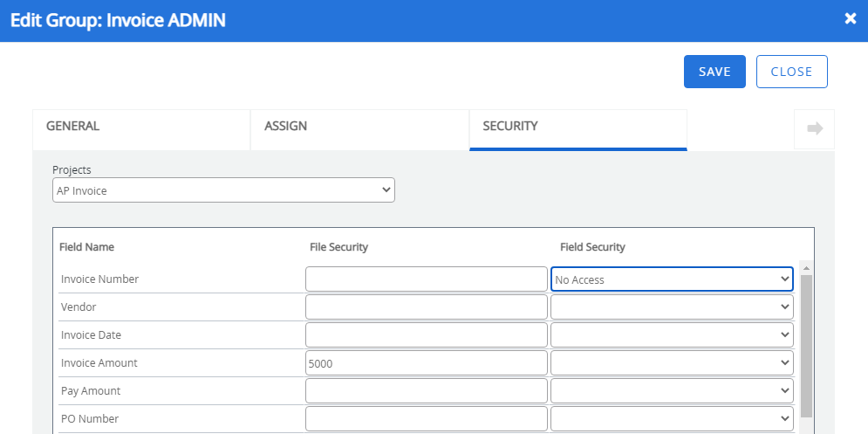Screen dimensions: 868x434
Task: Open the ASSIGN tab
Action: [359, 127]
